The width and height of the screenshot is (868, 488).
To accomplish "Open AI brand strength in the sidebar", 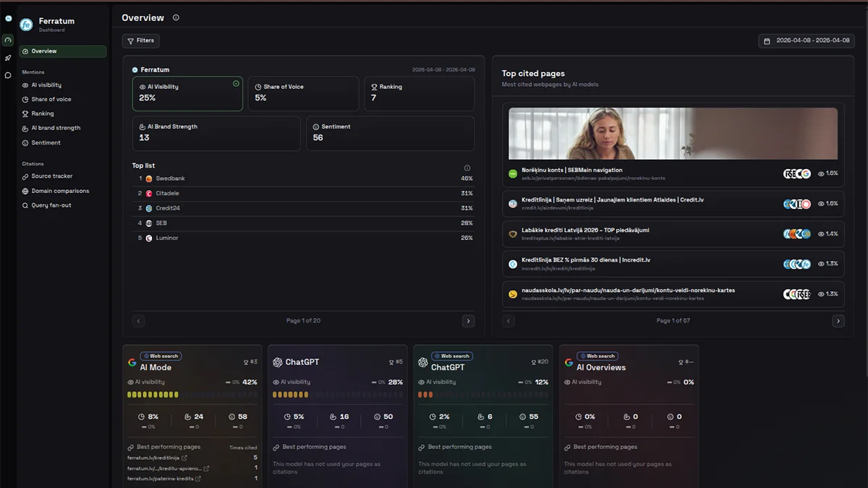I will [56, 128].
